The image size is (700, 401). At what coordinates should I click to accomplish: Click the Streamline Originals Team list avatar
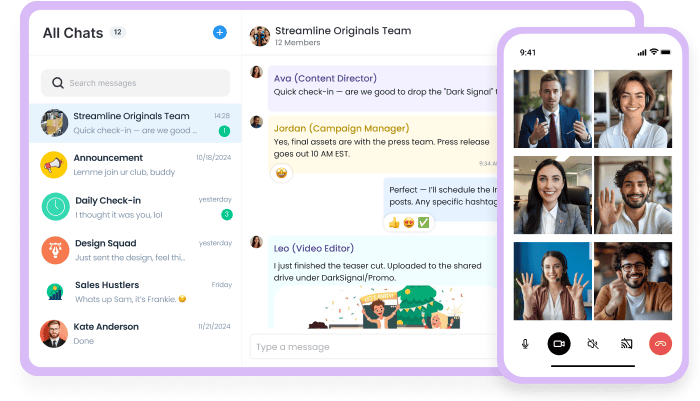(x=54, y=123)
